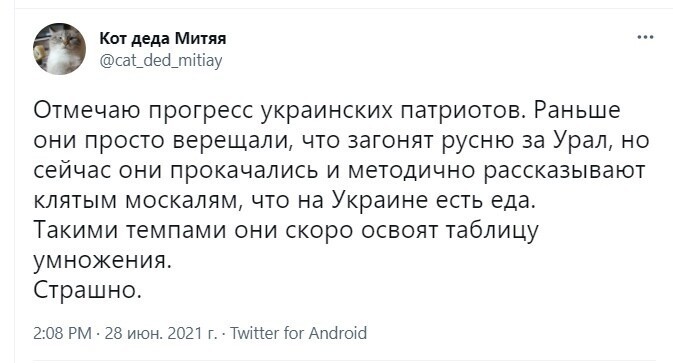
Task: Click the date 28 июн. 2021 г.
Action: pyautogui.click(x=161, y=333)
